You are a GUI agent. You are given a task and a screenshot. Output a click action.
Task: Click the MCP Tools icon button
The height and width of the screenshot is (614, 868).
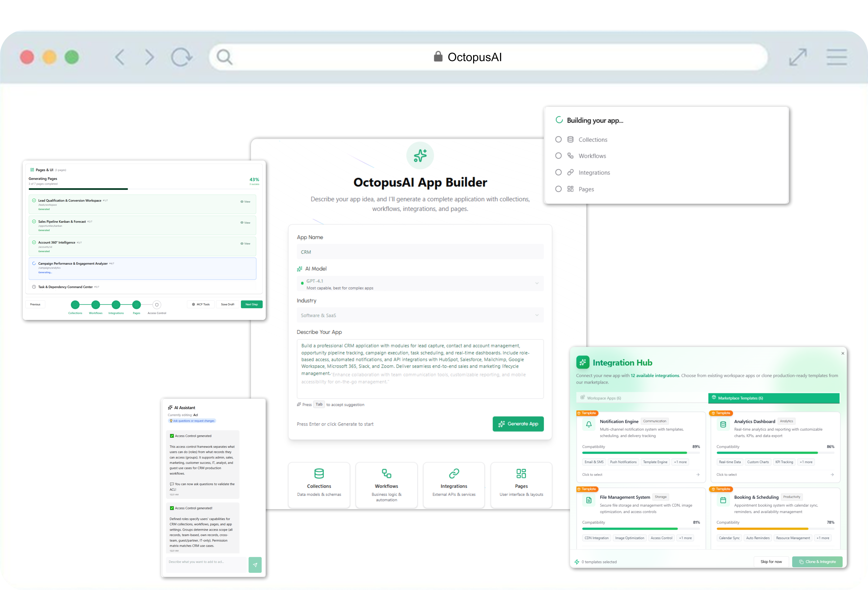pyautogui.click(x=201, y=304)
